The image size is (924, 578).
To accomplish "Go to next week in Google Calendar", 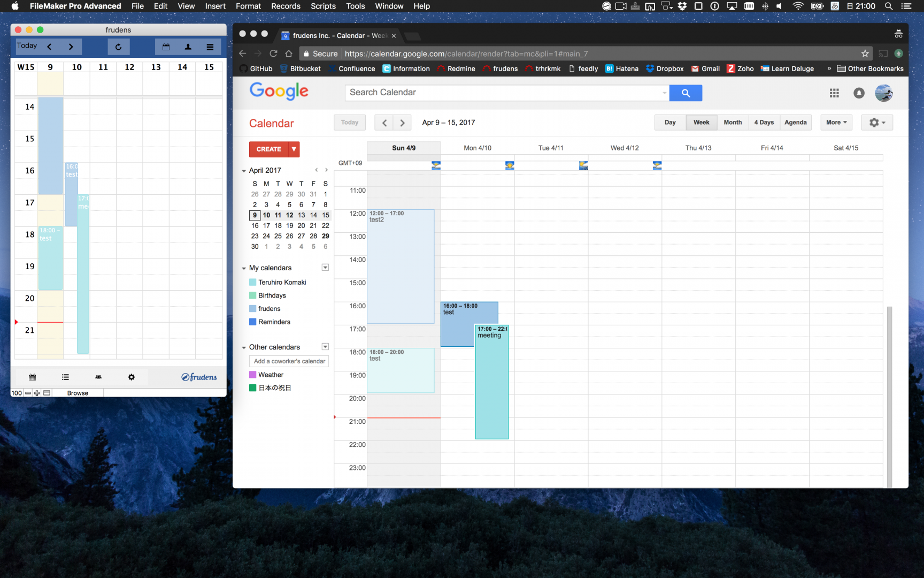I will point(402,123).
